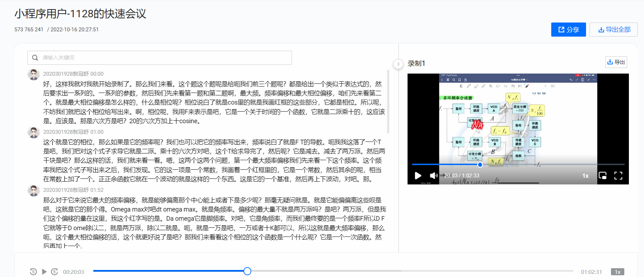Jump to the transcript timestamp 01:52
This screenshot has width=644, height=277.
coord(97,190)
